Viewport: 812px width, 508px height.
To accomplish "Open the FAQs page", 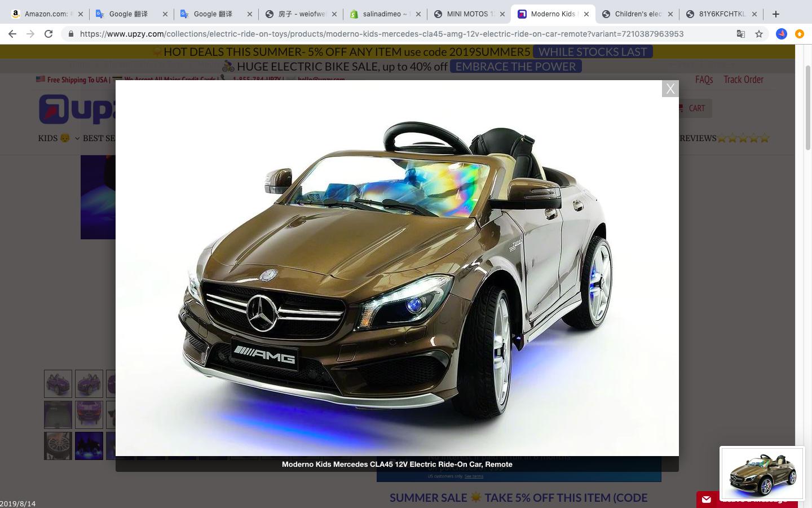I will point(704,80).
